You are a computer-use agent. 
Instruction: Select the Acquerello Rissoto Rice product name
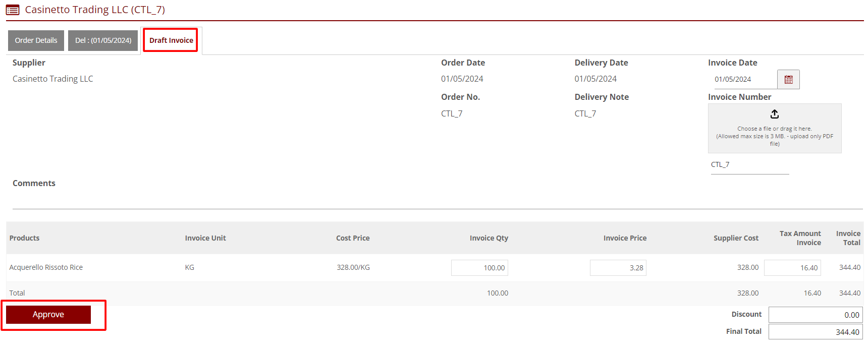[x=46, y=267]
